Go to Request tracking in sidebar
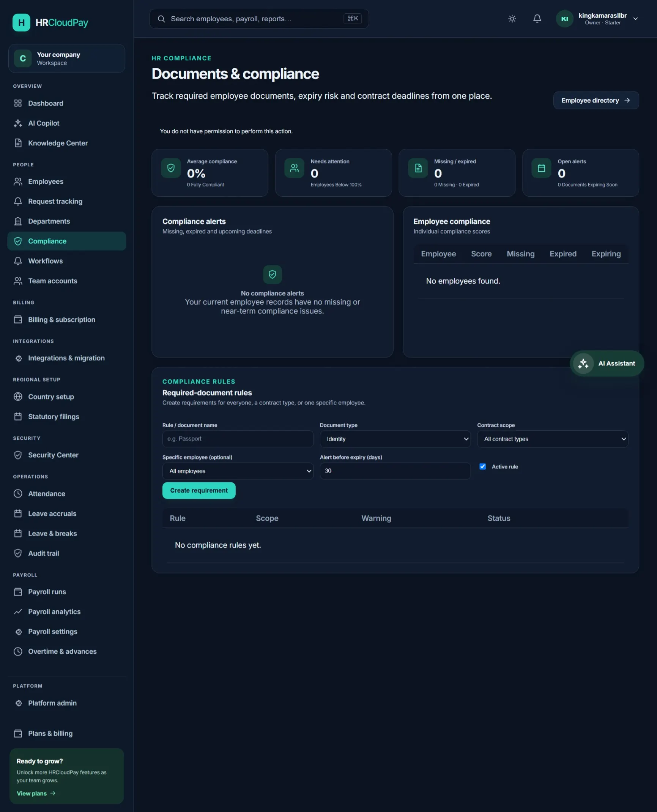 66,201
